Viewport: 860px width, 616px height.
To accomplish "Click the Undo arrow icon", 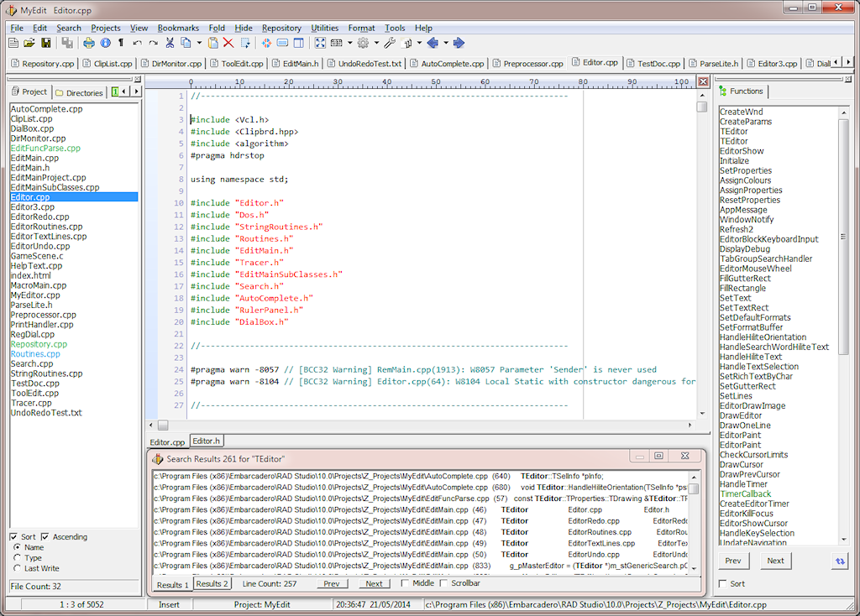I will 137,43.
